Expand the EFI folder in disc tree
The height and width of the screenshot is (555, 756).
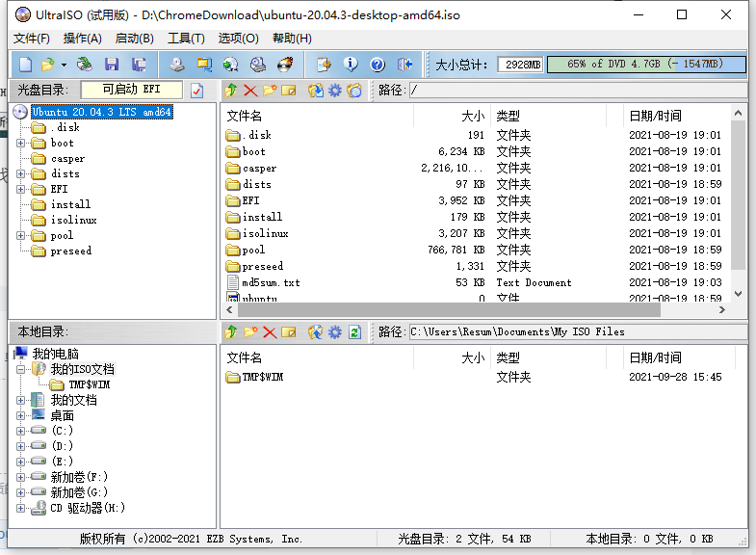20,189
